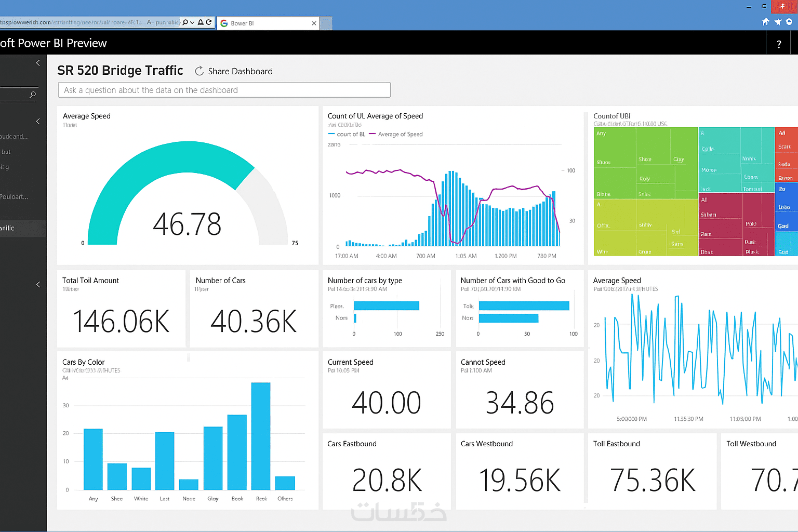Open the Toll Eastbound tile showing 75.36K
Image resolution: width=798 pixels, height=532 pixels.
point(652,472)
